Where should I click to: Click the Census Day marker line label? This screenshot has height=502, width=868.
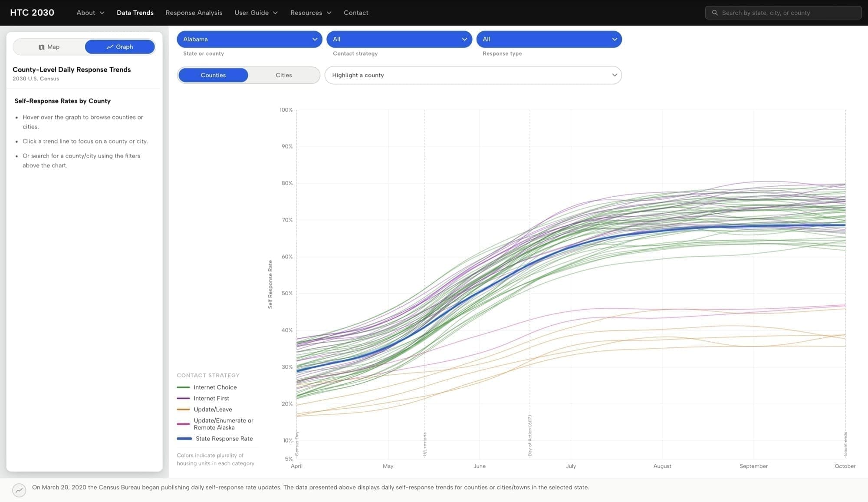(297, 443)
